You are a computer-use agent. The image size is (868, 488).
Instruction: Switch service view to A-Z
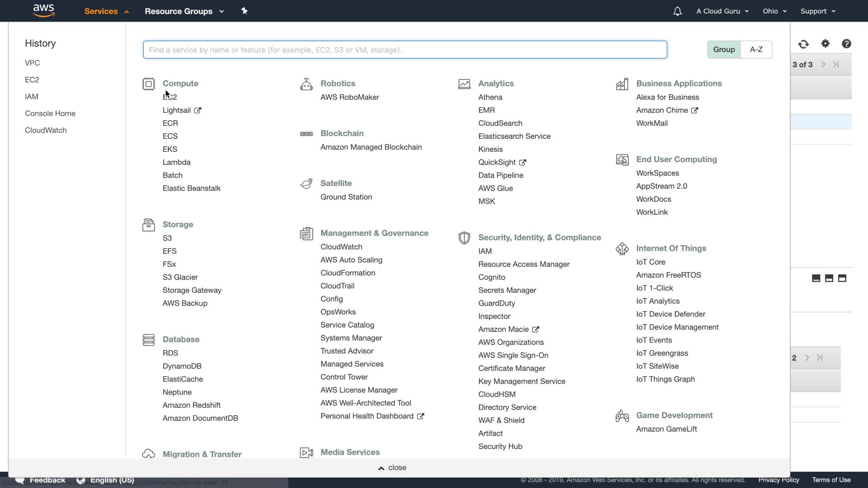[x=756, y=49]
